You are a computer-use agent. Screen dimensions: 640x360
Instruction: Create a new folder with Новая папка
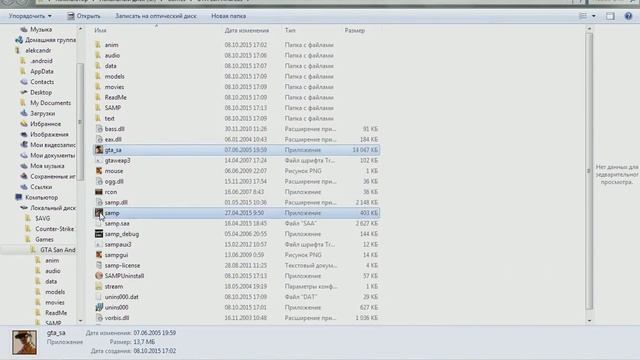228,16
